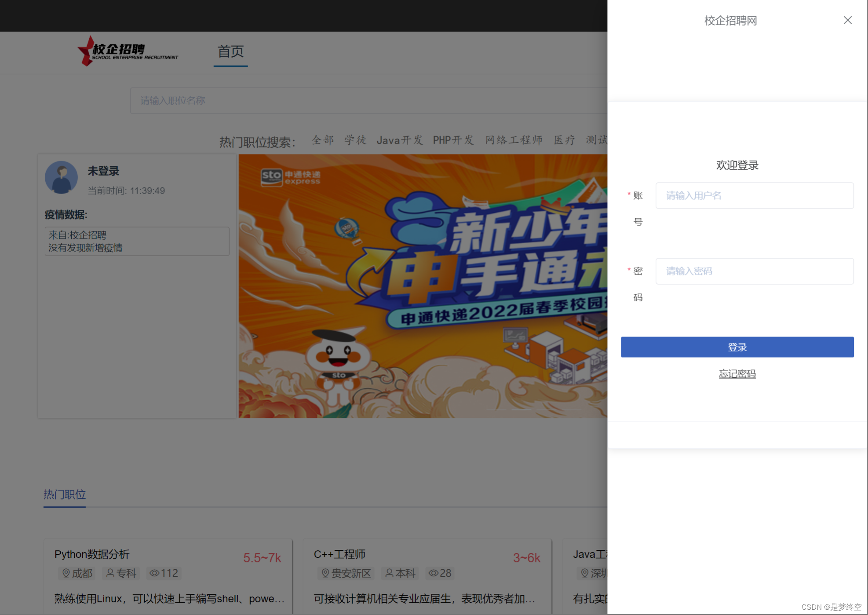
Task: Select the 全部 hot search filter
Action: [x=323, y=140]
